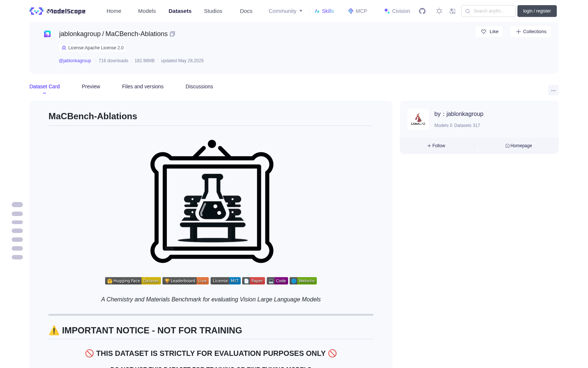Viewport: 588px width, 368px height.
Task: Open the MCP link in navbar
Action: coord(358,11)
